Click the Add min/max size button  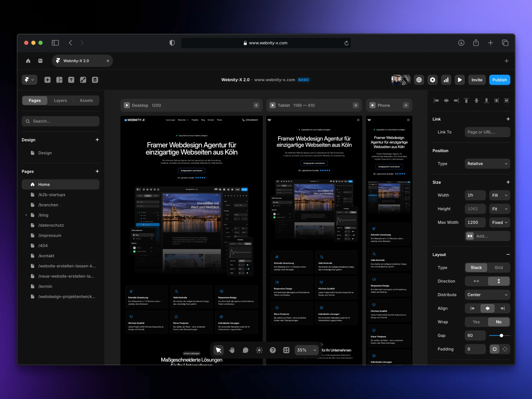pos(487,236)
